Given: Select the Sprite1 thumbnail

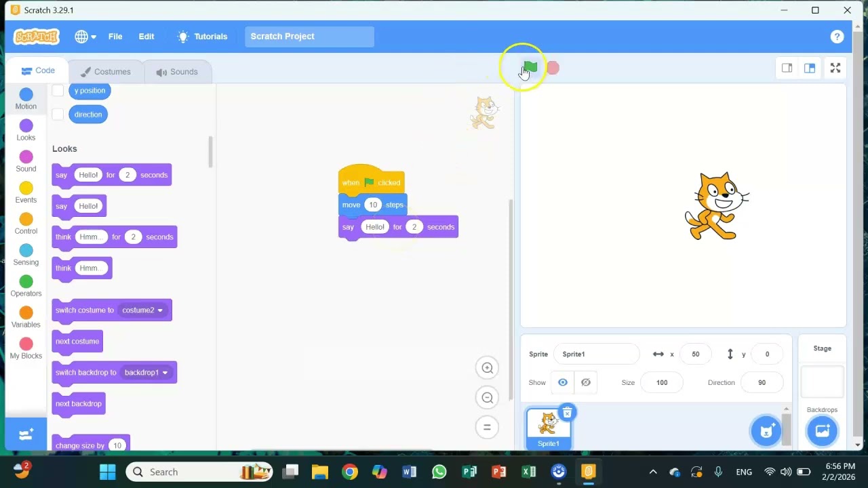Looking at the screenshot, I should (548, 429).
